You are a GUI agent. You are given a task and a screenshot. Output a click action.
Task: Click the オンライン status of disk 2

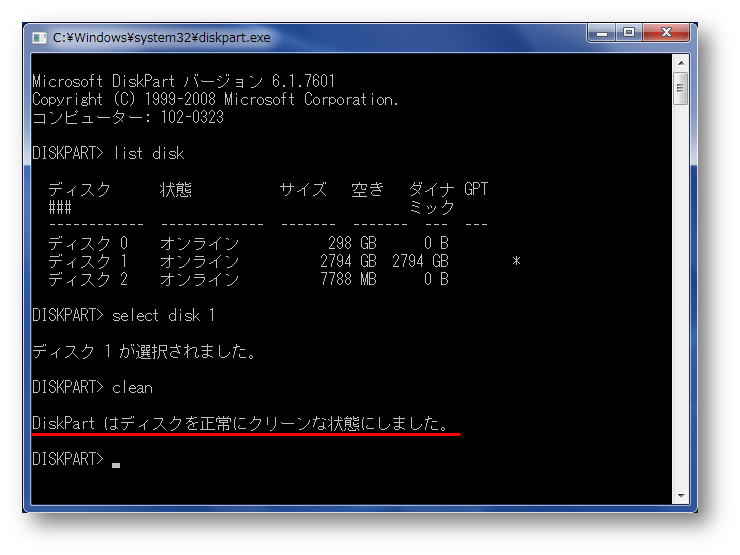click(x=200, y=279)
